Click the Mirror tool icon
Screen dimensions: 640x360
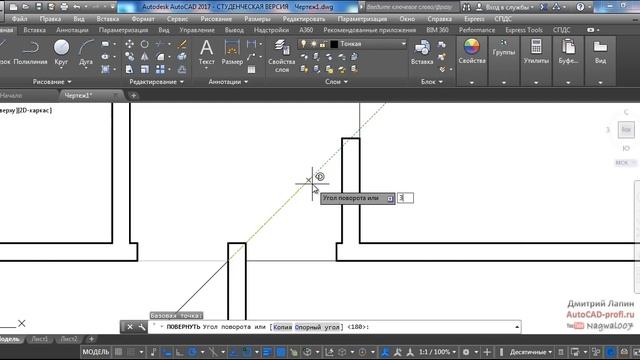point(144,57)
